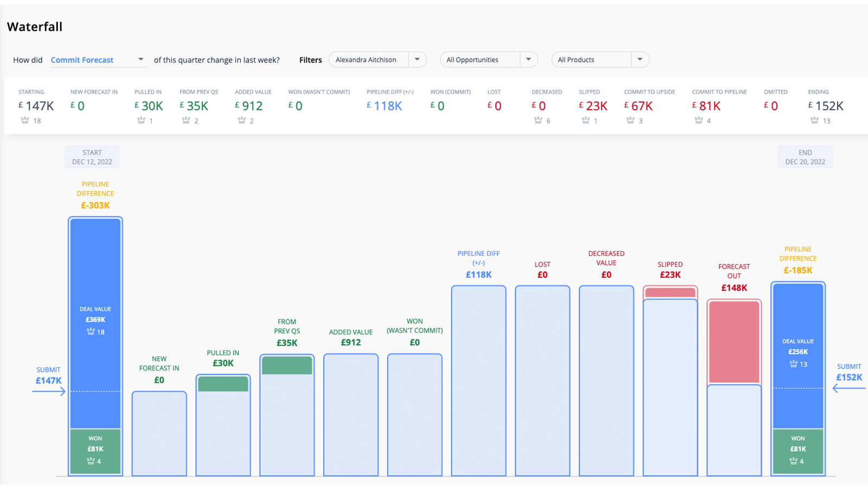The width and height of the screenshot is (868, 488).
Task: Click the Slipped £23K metric value
Action: [x=596, y=106]
